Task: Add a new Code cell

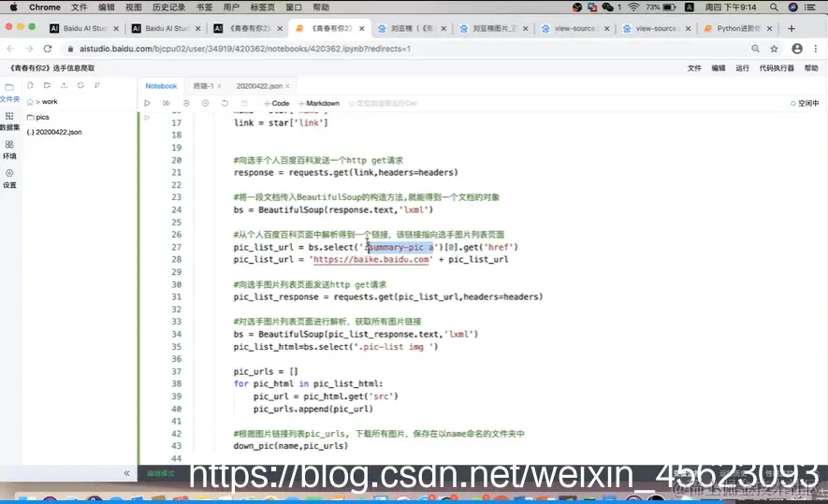Action: (x=276, y=104)
